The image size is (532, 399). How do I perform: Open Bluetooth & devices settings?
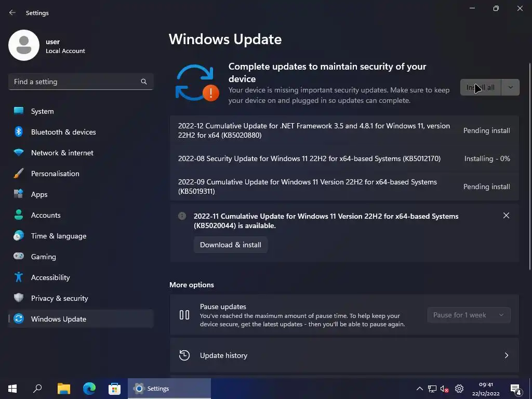(81, 131)
